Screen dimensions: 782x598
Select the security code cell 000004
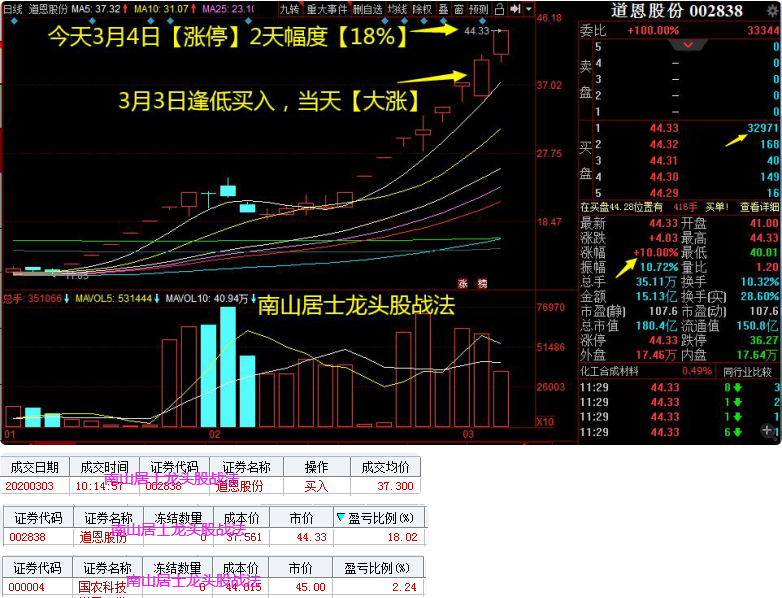pos(26,587)
